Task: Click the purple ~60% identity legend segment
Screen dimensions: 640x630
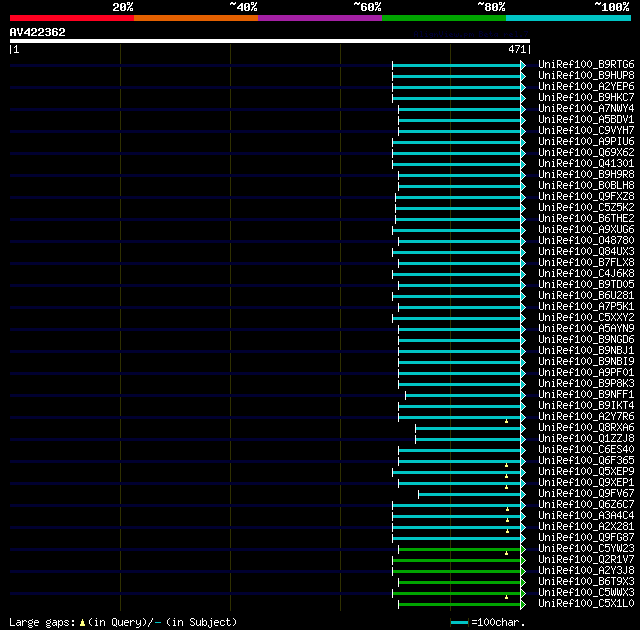Action: click(x=320, y=18)
